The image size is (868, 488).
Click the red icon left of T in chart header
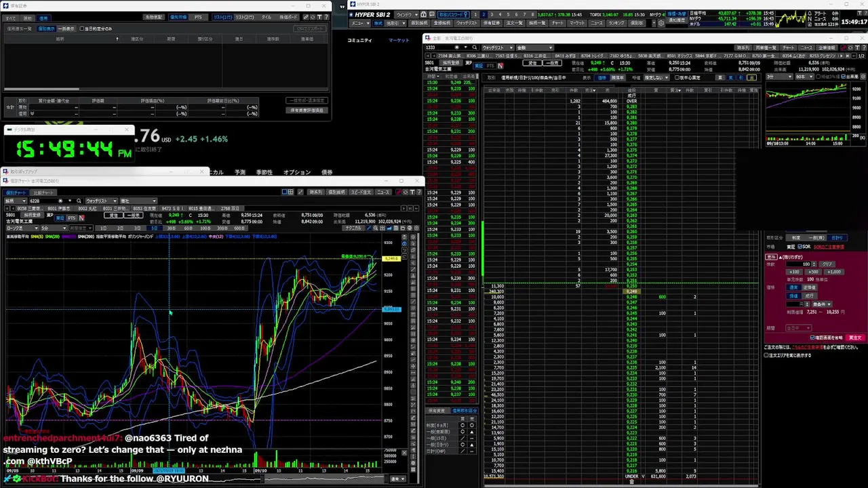point(399,192)
